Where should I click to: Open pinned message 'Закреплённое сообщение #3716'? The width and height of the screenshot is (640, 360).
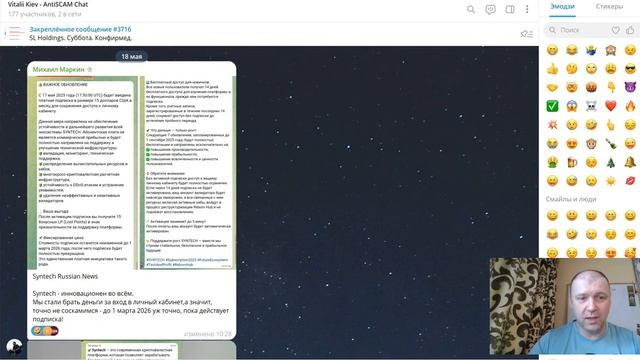[80, 29]
